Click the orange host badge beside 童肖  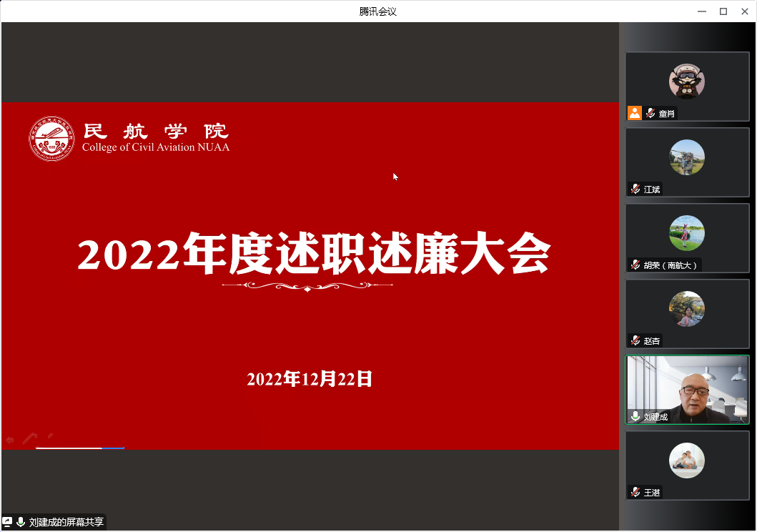pyautogui.click(x=634, y=113)
